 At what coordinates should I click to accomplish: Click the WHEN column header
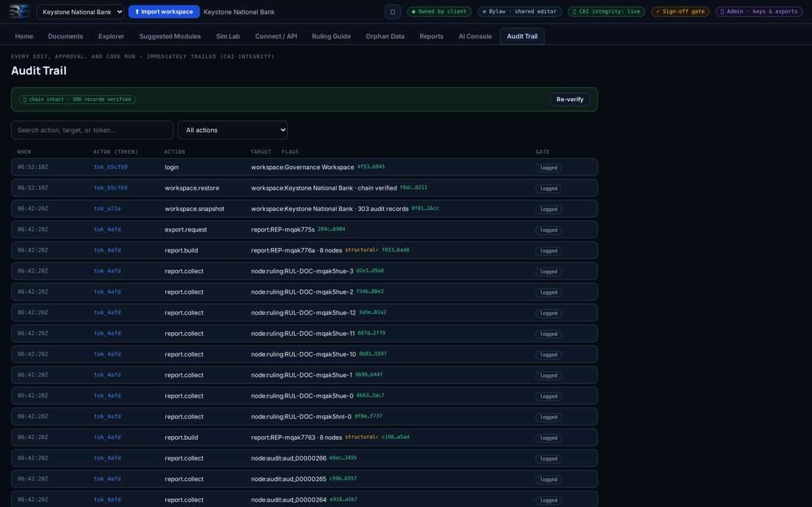pyautogui.click(x=24, y=152)
